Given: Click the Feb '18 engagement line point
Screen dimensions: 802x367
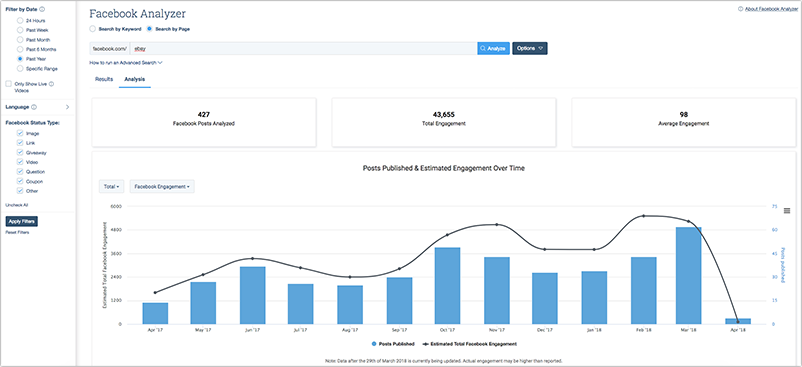Looking at the screenshot, I should coord(643,216).
